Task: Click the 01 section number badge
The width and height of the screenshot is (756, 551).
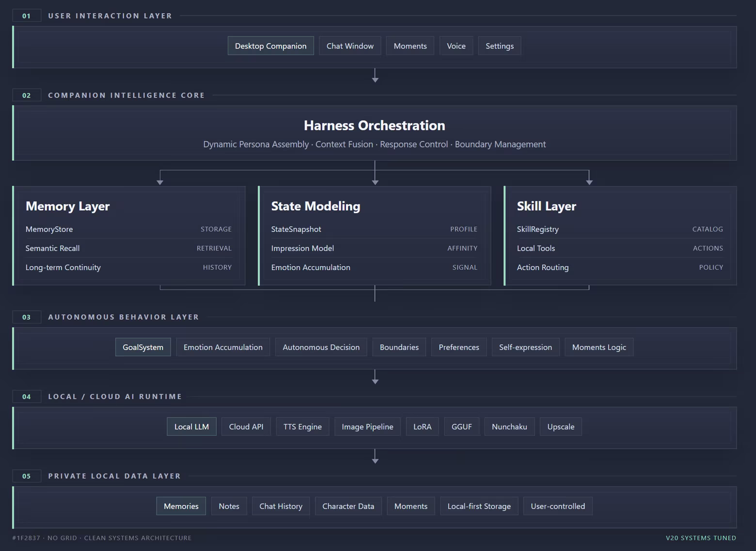Action: point(27,16)
